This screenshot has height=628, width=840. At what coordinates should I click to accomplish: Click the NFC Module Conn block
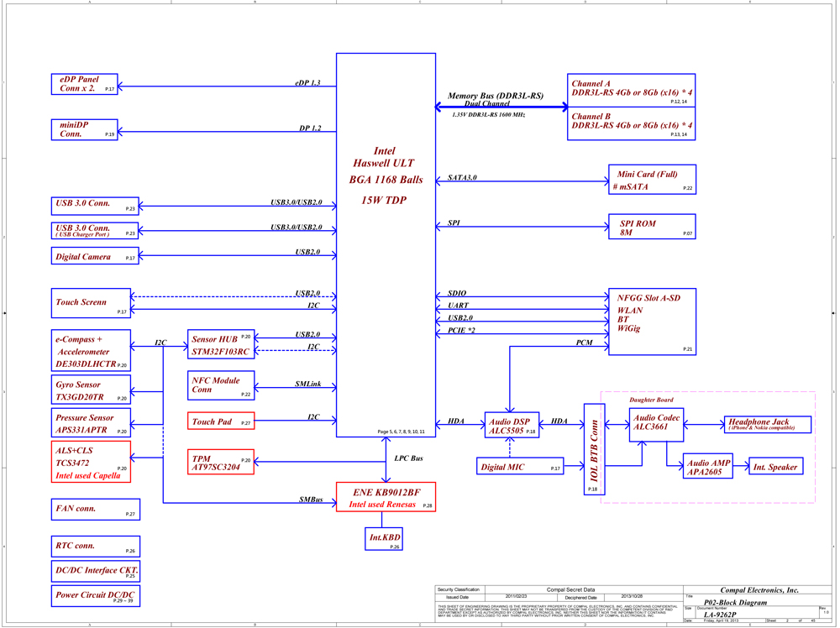point(221,385)
